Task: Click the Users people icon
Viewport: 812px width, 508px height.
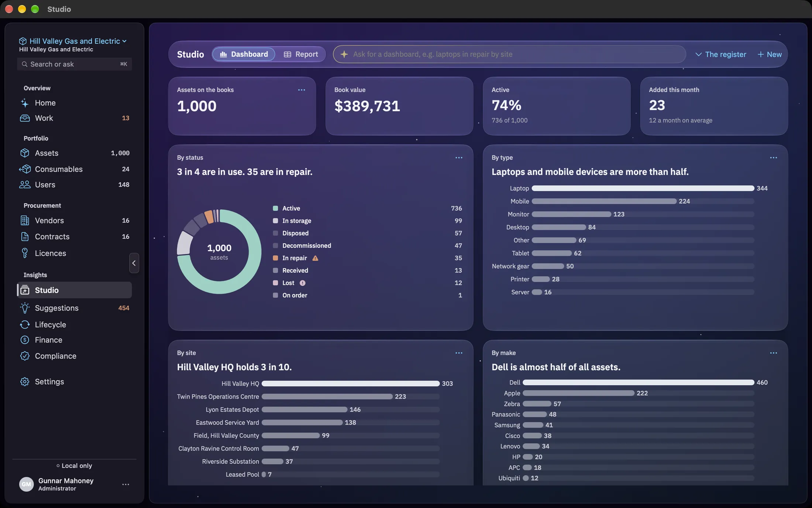Action: pyautogui.click(x=25, y=184)
